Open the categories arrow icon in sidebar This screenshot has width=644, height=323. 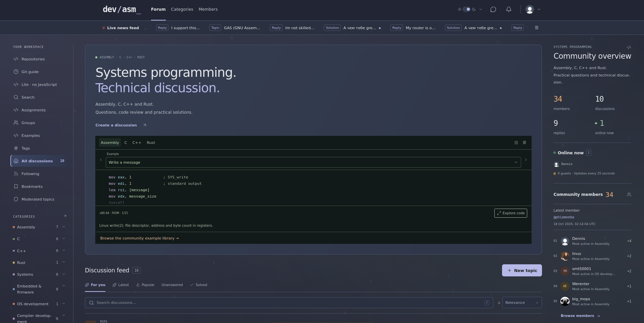(65, 216)
